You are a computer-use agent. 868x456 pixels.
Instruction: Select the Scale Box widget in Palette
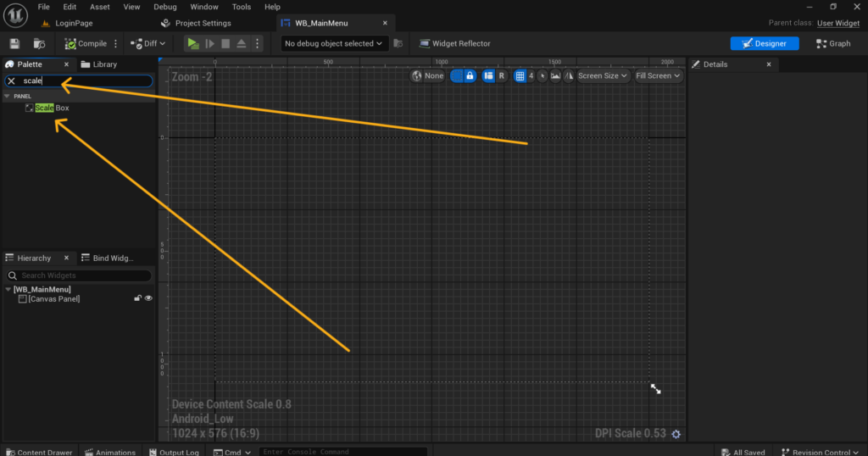(x=52, y=108)
